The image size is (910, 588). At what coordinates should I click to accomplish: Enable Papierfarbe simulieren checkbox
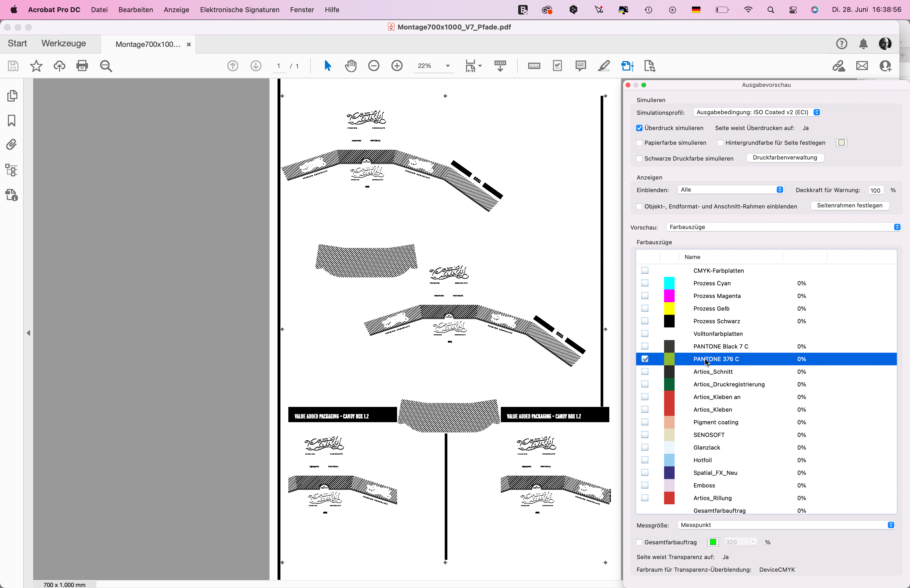pos(639,143)
